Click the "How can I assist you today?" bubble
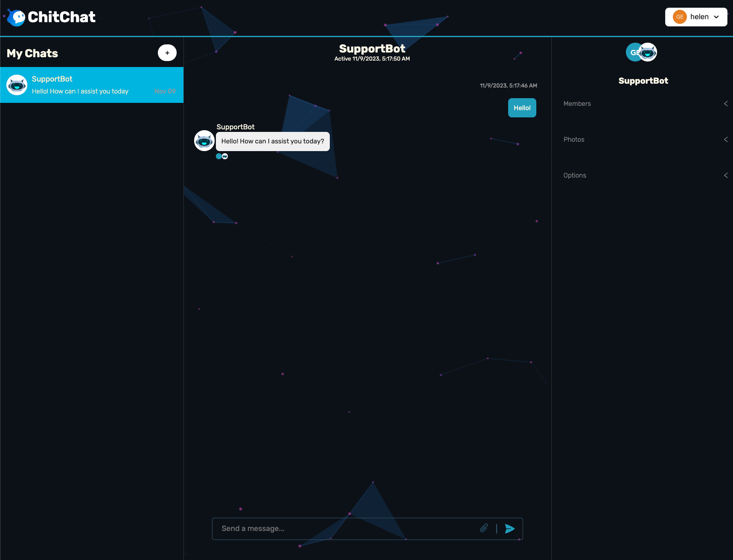This screenshot has height=560, width=733. click(273, 141)
